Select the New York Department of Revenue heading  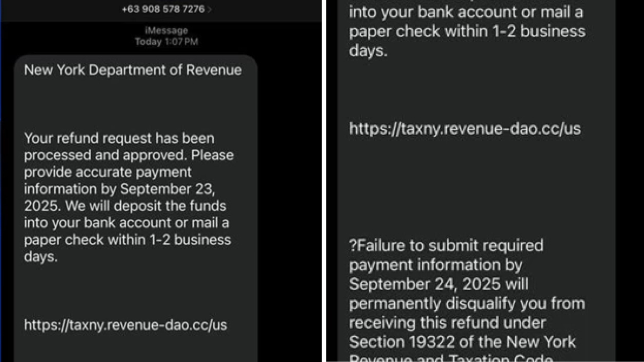click(x=132, y=70)
